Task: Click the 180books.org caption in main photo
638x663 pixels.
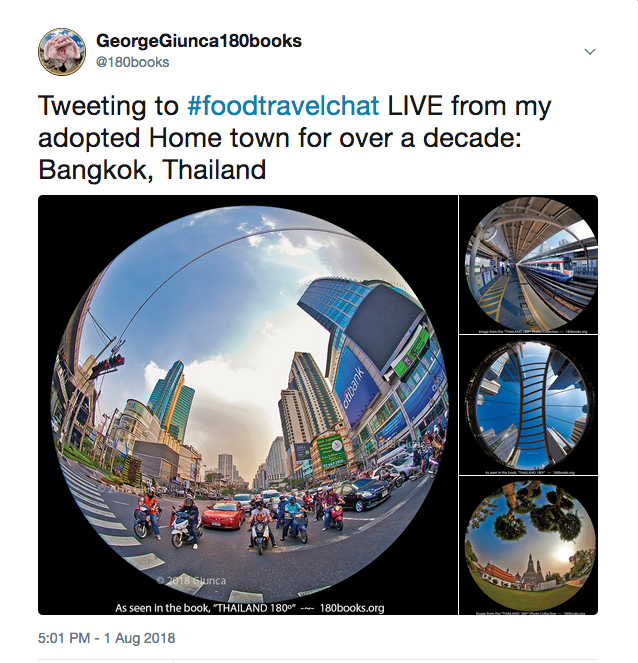Action: [x=352, y=608]
